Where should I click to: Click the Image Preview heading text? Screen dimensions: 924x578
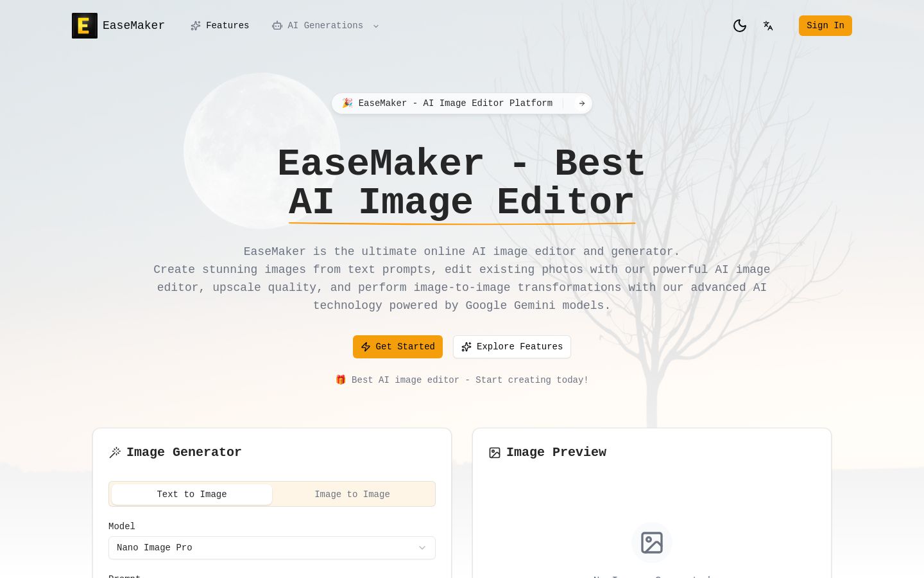coord(556,452)
